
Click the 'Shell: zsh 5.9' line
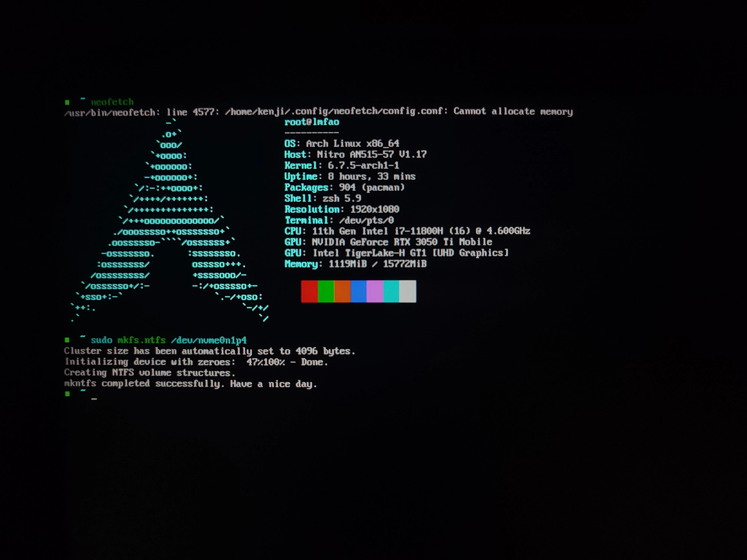[323, 198]
